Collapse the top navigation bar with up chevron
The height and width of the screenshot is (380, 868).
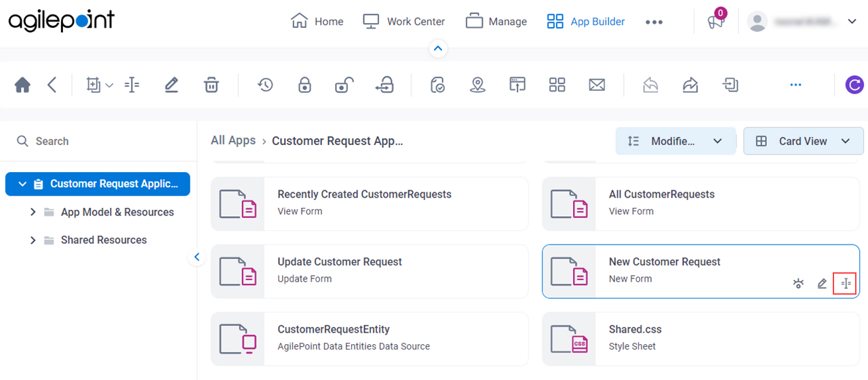(x=438, y=48)
